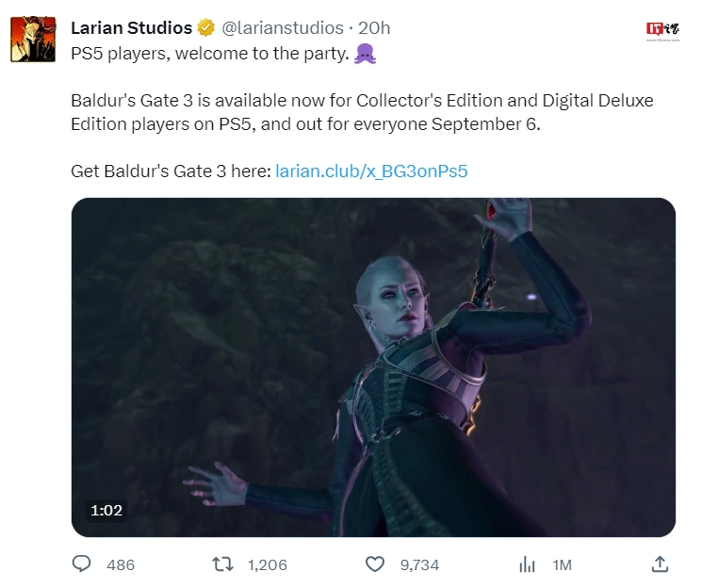The width and height of the screenshot is (702, 588).
Task: Open the 20h timestamp permalink
Action: [374, 27]
